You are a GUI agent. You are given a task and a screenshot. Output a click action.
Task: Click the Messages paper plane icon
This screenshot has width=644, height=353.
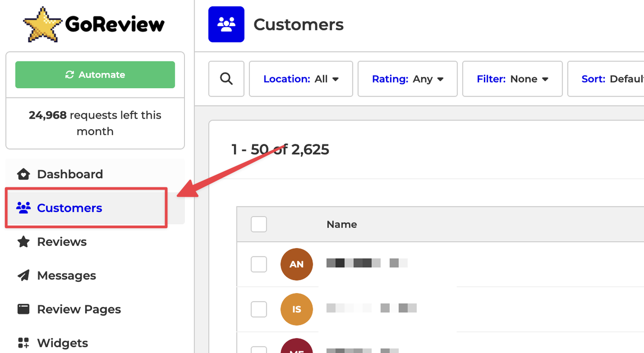23,275
